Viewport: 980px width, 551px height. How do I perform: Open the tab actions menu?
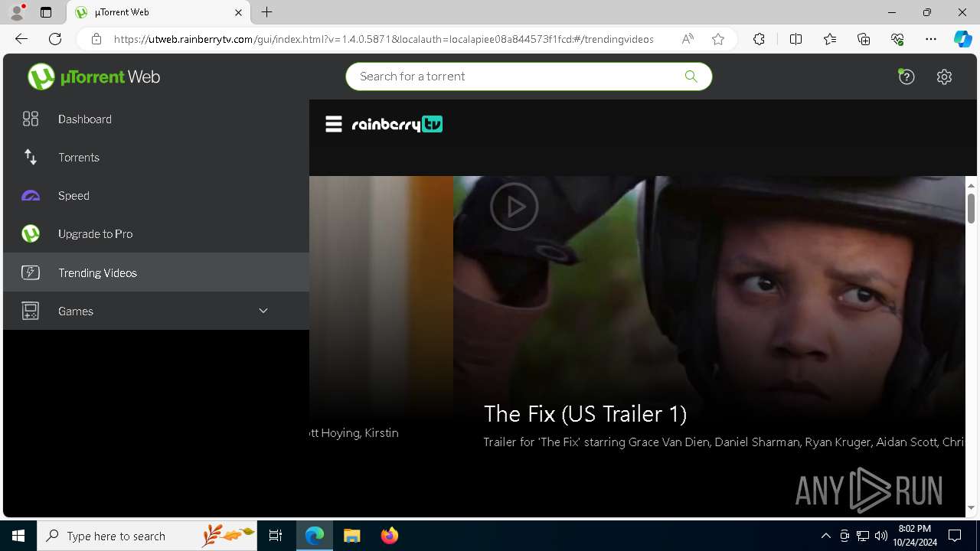[46, 12]
